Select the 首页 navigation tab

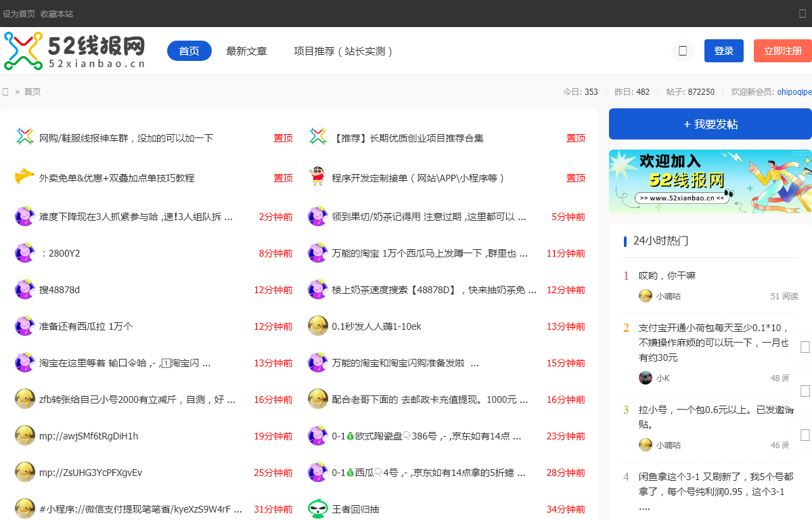click(x=189, y=51)
